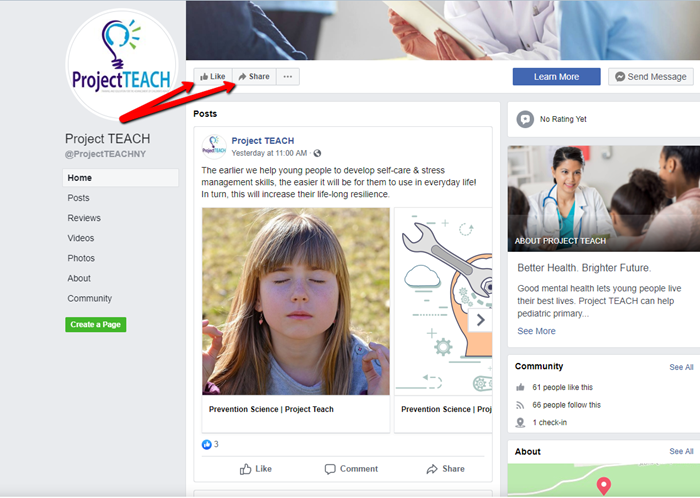Open Posts in the left sidebar
Viewport: 700px width, 498px height.
coord(79,198)
